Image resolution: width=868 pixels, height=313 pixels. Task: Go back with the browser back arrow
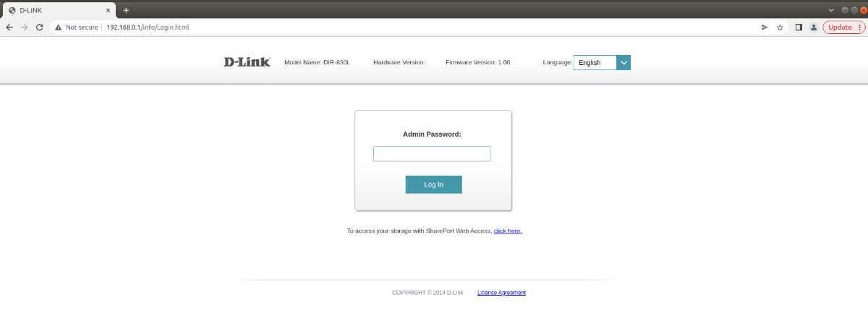tap(9, 27)
